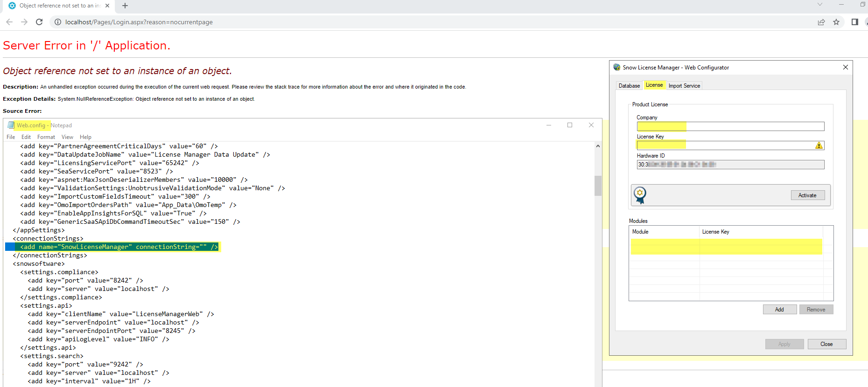
Task: Open the Notepad Edit menu
Action: [26, 137]
